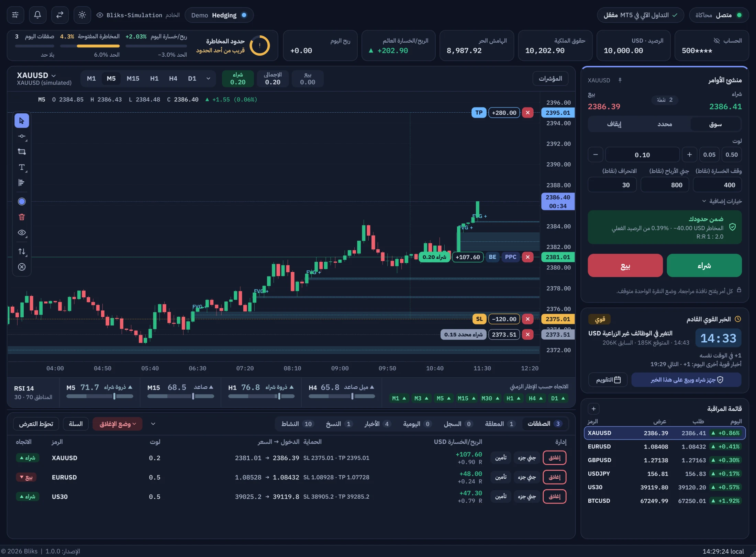Open the indicators menu button
Image resolution: width=756 pixels, height=557 pixels.
pyautogui.click(x=550, y=79)
